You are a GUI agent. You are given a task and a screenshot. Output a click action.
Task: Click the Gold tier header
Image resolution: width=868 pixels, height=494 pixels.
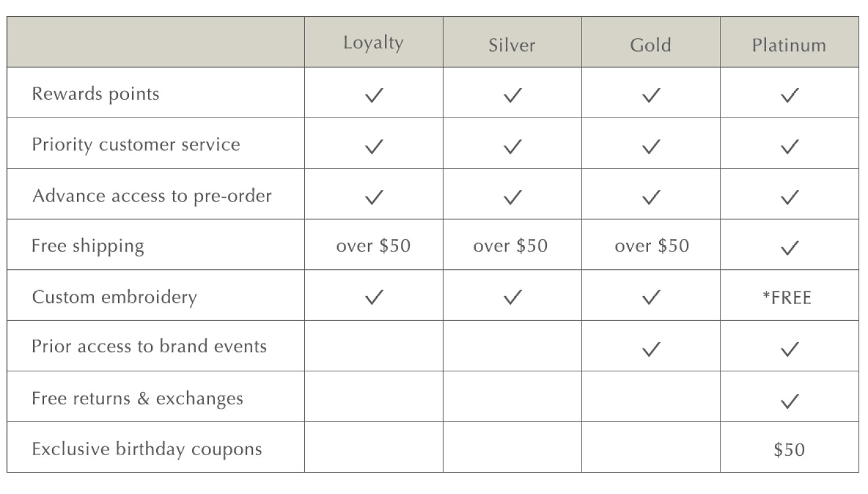(650, 45)
